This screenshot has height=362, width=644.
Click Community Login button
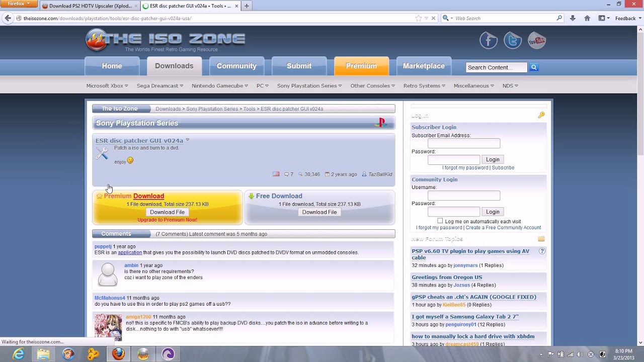[x=493, y=212]
